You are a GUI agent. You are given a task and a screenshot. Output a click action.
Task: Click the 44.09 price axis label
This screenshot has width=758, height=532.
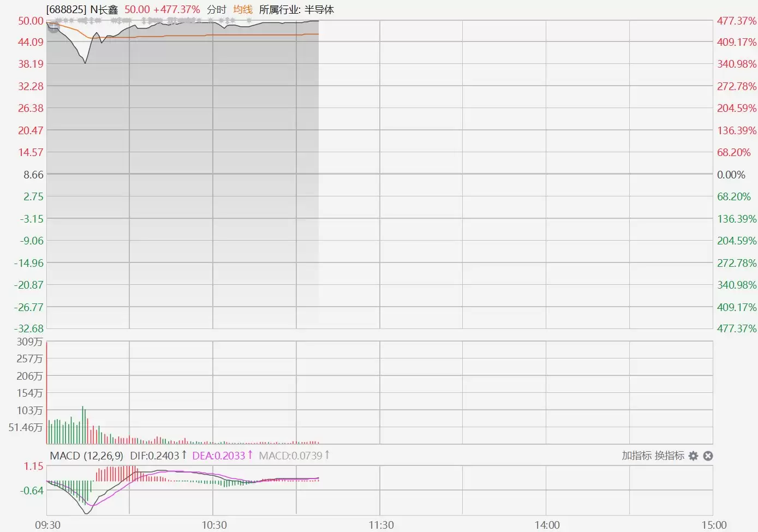[31, 42]
